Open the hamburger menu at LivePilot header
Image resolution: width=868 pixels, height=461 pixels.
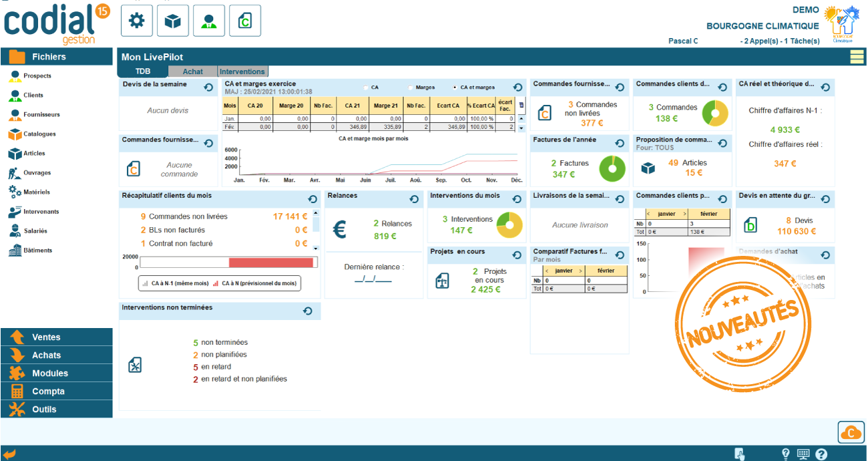[857, 57]
